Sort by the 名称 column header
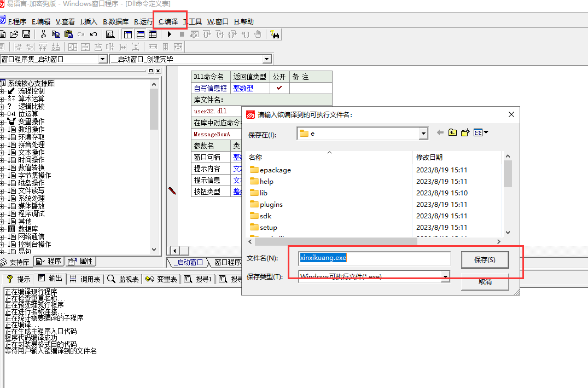Viewport: 588px width, 388px height. 329,157
